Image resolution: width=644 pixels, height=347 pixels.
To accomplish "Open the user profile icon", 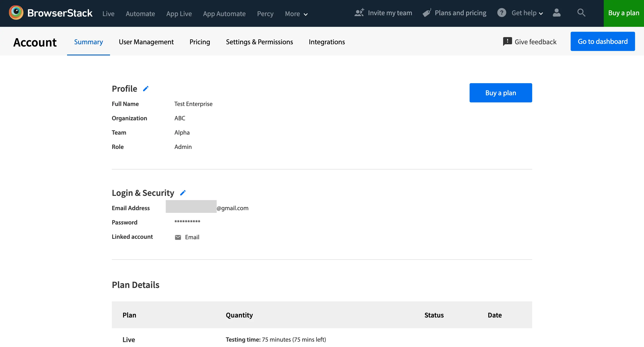I will pos(557,13).
